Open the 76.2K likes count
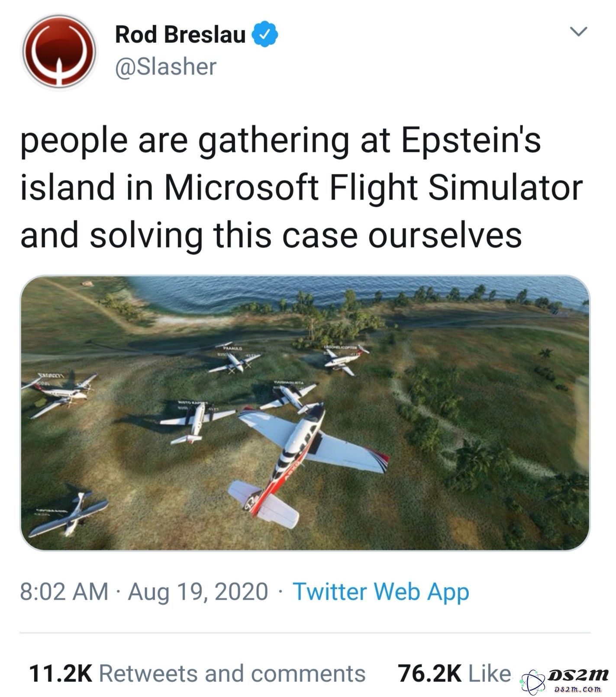Screen dimensions: 616x697 coord(429,674)
